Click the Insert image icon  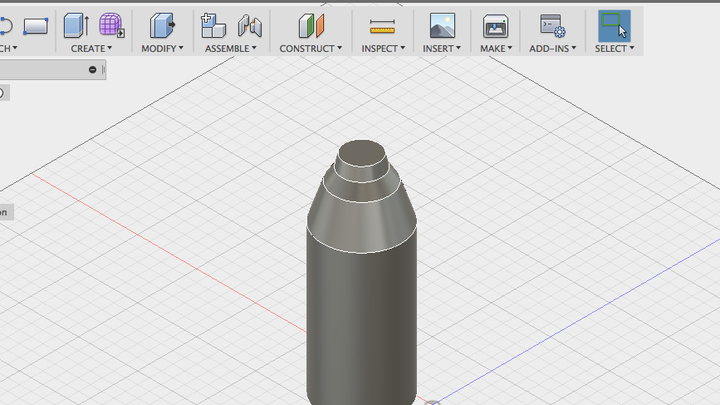(442, 25)
